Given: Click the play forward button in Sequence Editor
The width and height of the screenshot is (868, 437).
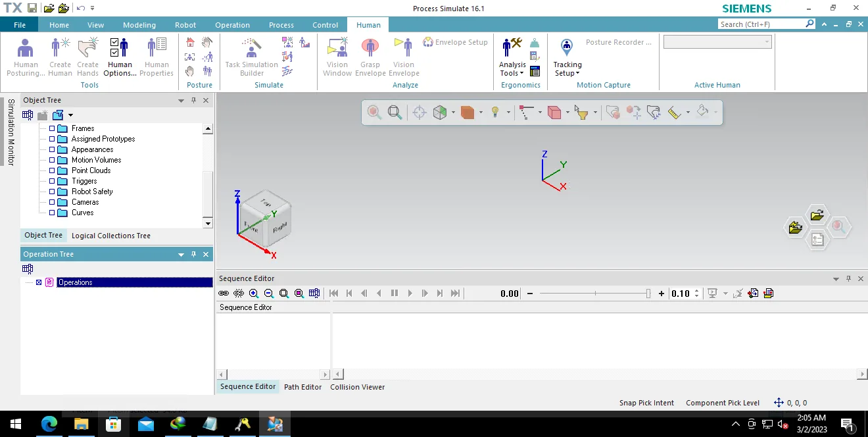Looking at the screenshot, I should (410, 294).
